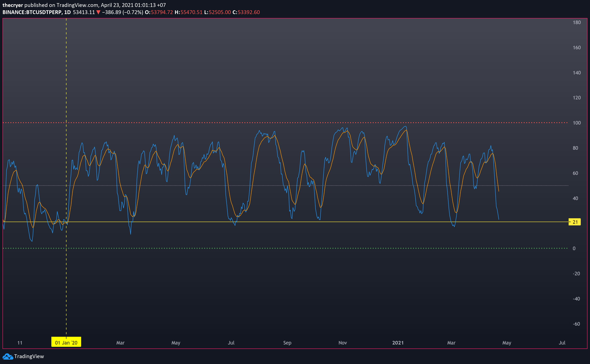Click the '-40' scale label
590x364 pixels.
click(576, 299)
